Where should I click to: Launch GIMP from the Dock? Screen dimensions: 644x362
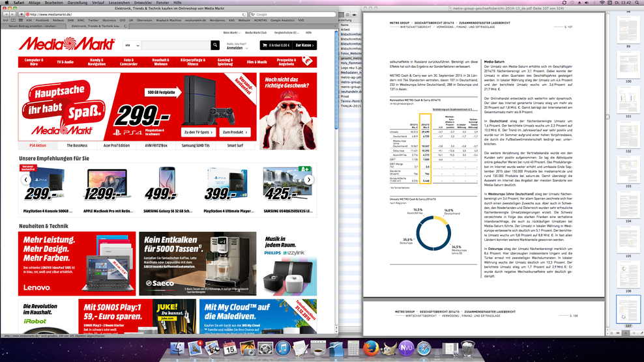pyautogui.click(x=388, y=348)
